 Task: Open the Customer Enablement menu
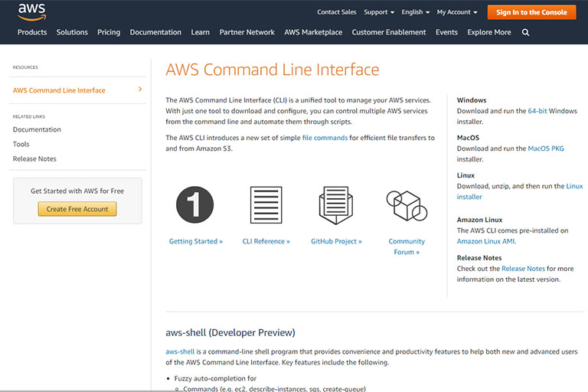coord(389,32)
